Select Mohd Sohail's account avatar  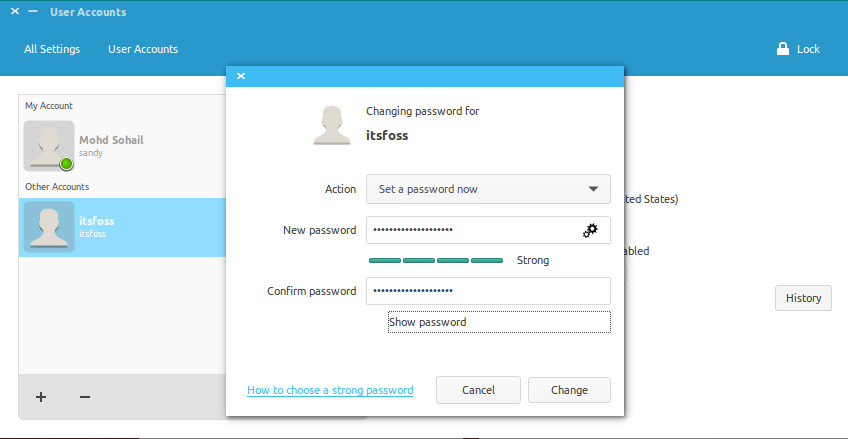tap(49, 146)
